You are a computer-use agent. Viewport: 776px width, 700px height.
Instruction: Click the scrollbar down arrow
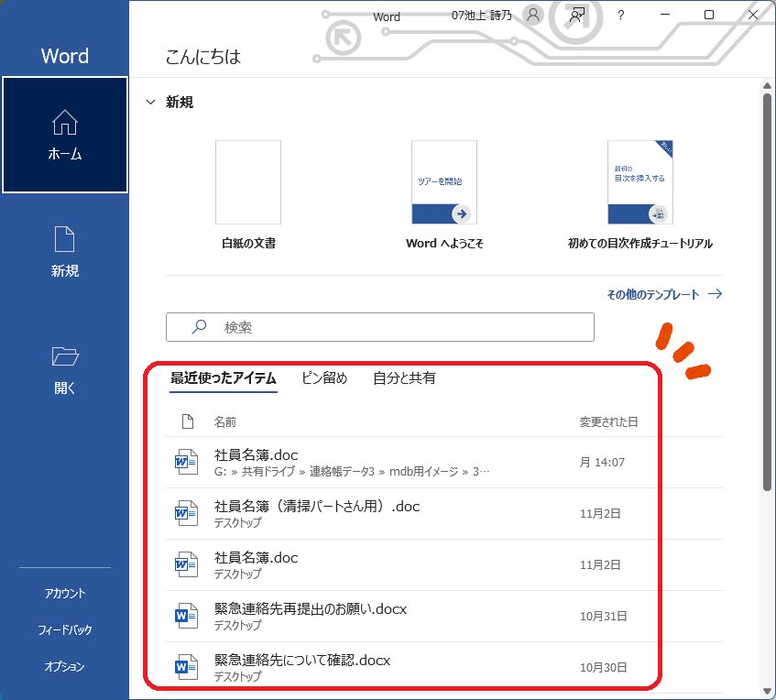click(767, 692)
